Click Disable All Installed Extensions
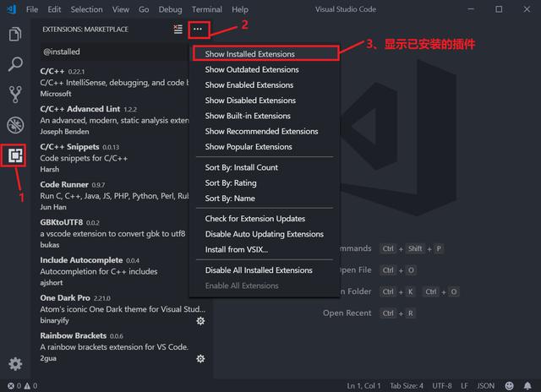 pos(265,270)
